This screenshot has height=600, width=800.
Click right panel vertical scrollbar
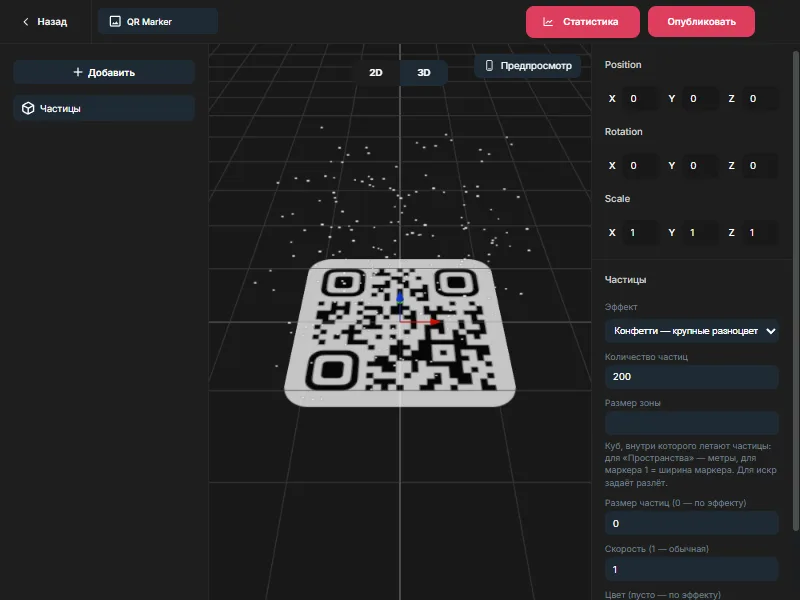click(795, 291)
